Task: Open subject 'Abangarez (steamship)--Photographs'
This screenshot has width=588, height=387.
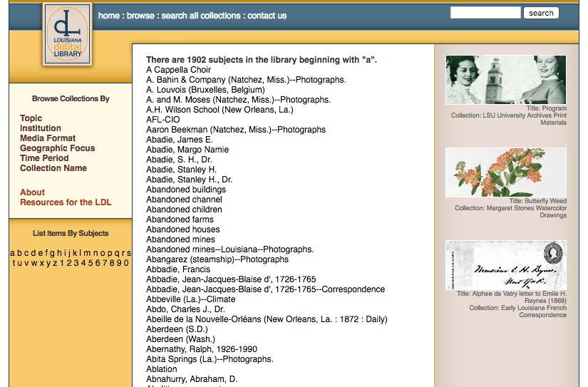Action: pyautogui.click(x=217, y=259)
